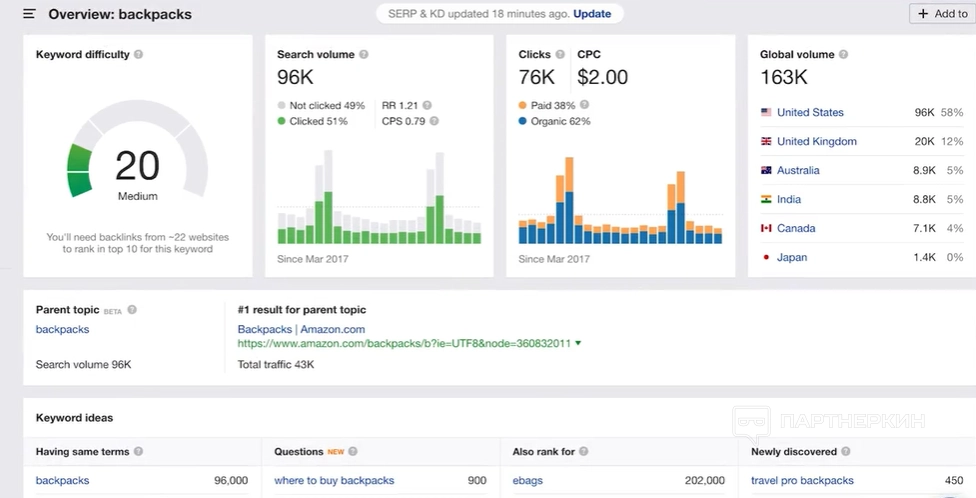Click Update SERP & KD link
976x498 pixels.
592,14
